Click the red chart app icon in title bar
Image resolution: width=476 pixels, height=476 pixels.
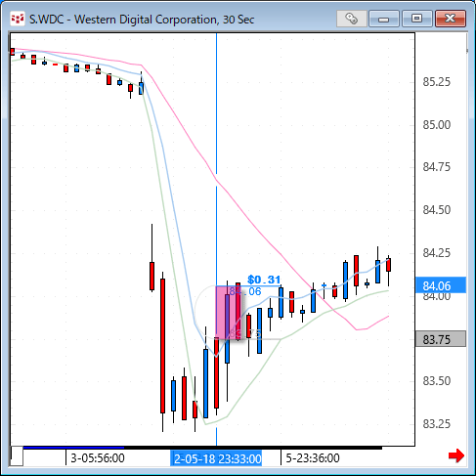tap(18, 19)
